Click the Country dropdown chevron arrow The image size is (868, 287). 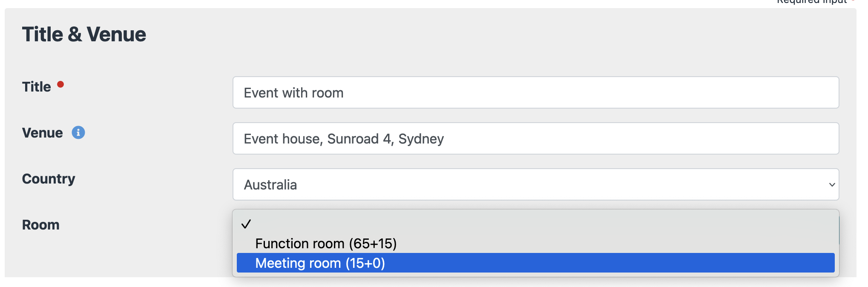[x=831, y=185]
